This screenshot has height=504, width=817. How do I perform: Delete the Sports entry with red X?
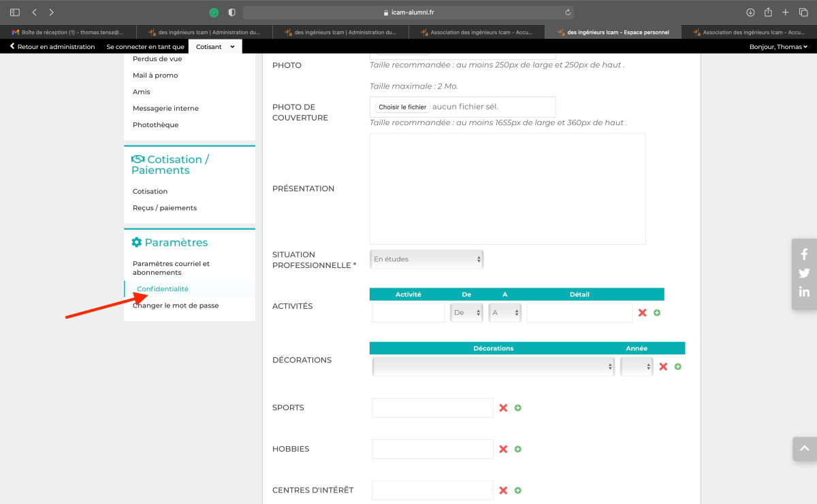[503, 408]
